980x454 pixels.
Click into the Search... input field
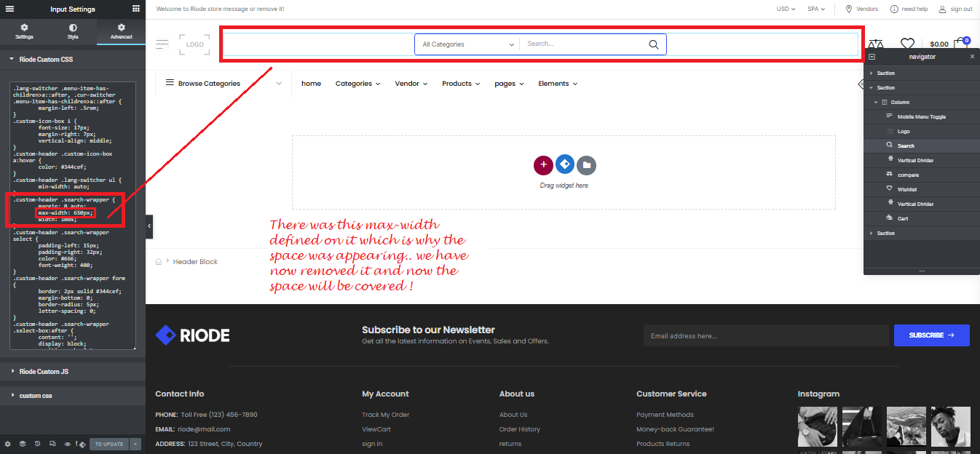pos(582,44)
